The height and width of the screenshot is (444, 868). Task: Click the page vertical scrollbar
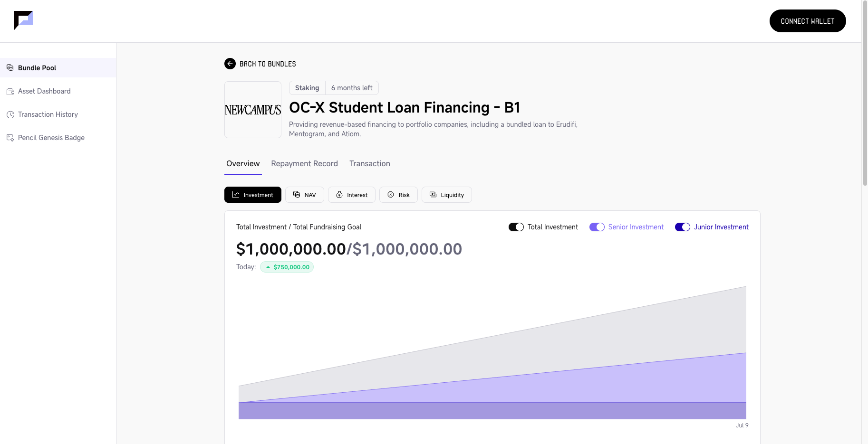pyautogui.click(x=865, y=95)
